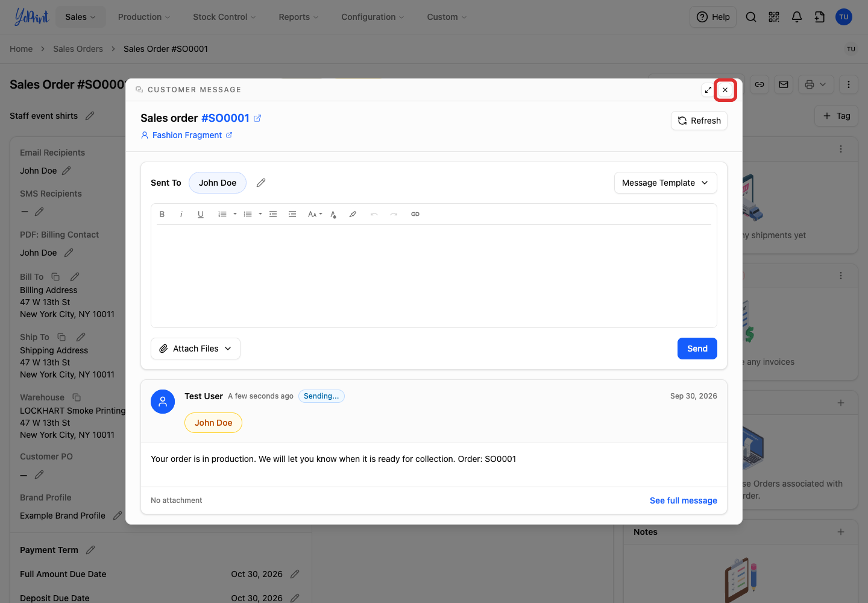The image size is (868, 603).
Task: Edit Payment Term pencil icon
Action: pos(90,550)
